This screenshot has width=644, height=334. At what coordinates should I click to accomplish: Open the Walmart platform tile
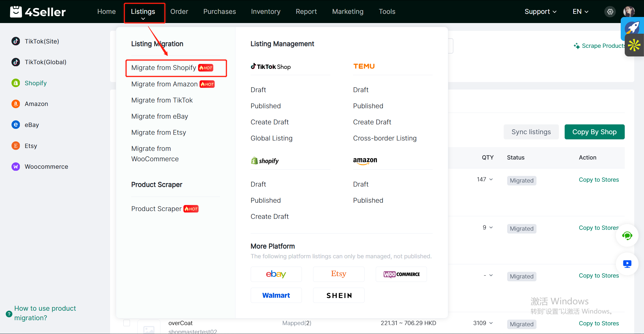click(x=276, y=295)
